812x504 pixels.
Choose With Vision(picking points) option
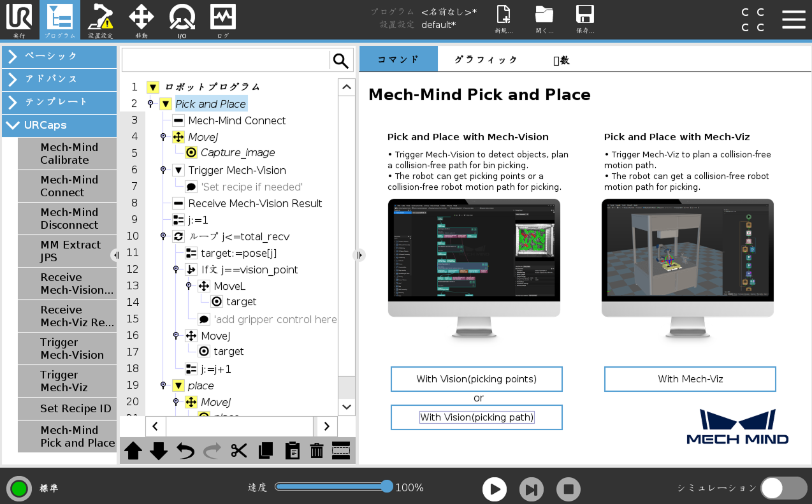pyautogui.click(x=477, y=379)
